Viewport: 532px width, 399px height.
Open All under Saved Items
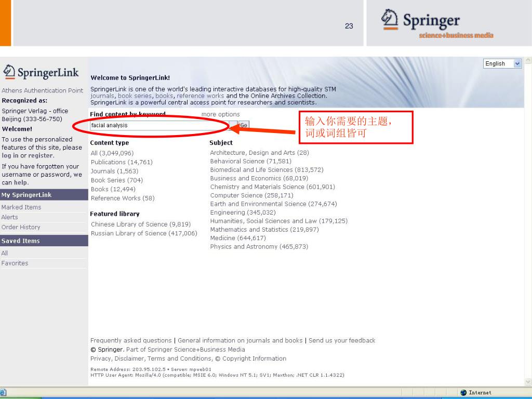point(4,254)
